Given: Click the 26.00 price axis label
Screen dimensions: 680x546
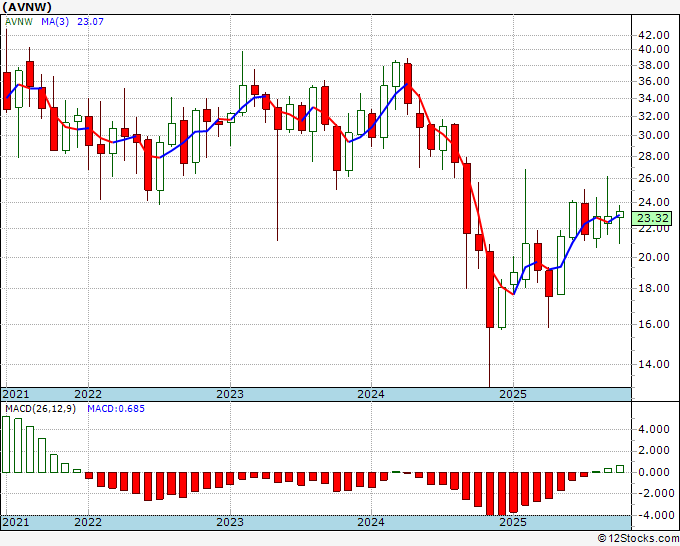Looking at the screenshot, I should (654, 178).
